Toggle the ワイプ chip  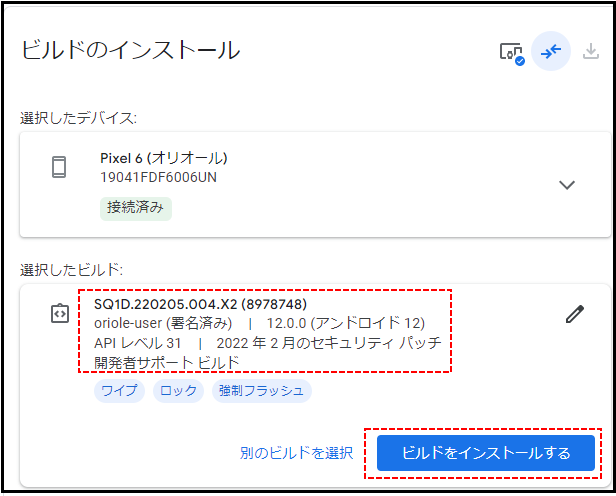pos(119,391)
